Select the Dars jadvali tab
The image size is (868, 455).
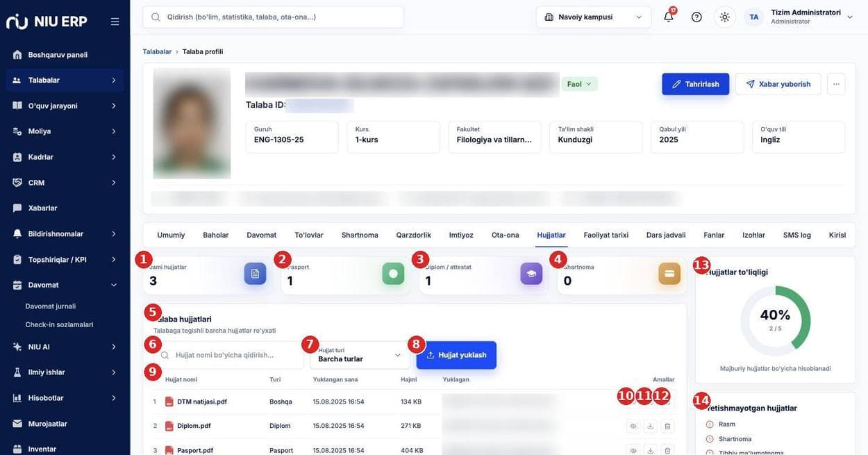[666, 235]
